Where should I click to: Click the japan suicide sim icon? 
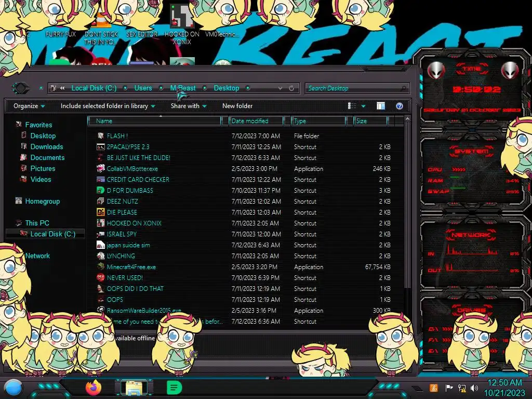coord(100,245)
